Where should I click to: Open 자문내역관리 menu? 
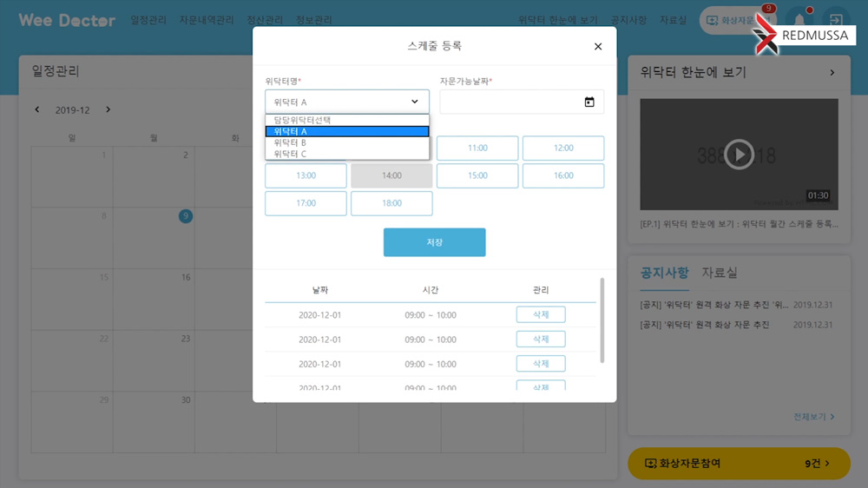207,20
